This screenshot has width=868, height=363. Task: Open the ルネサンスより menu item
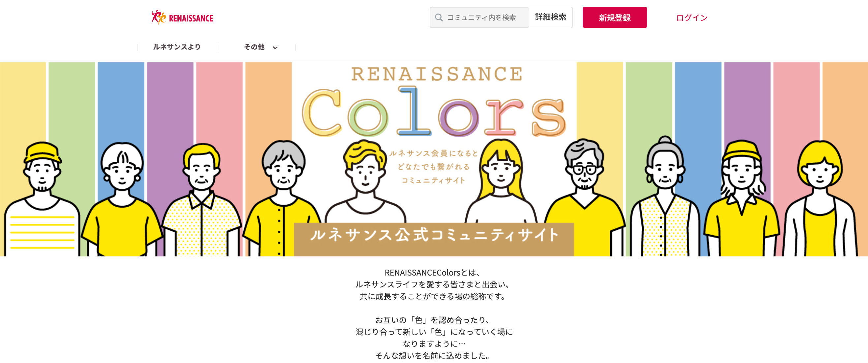click(177, 47)
